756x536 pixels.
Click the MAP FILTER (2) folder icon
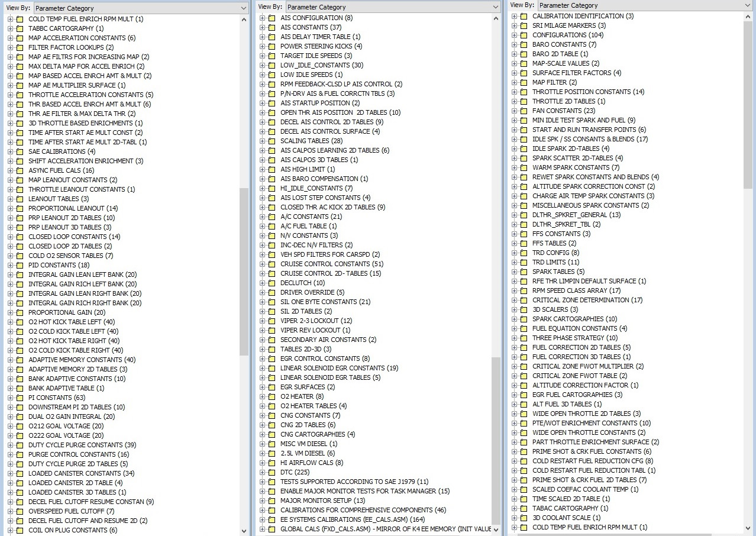524,82
